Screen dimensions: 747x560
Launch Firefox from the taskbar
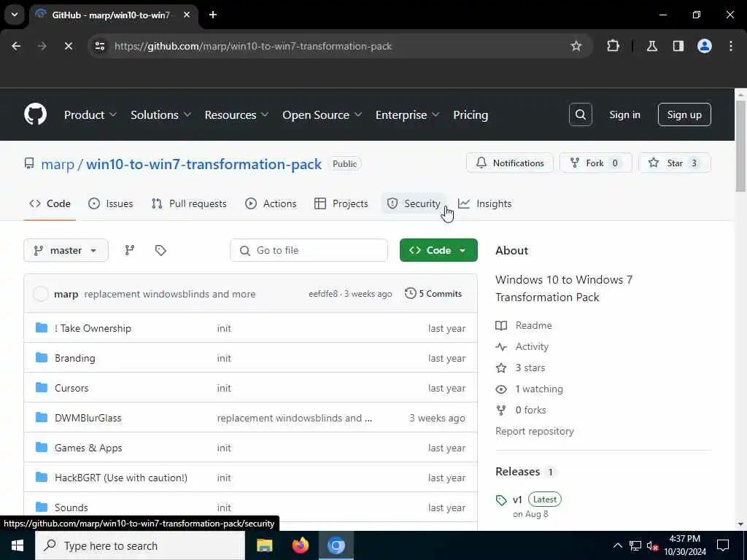300,545
